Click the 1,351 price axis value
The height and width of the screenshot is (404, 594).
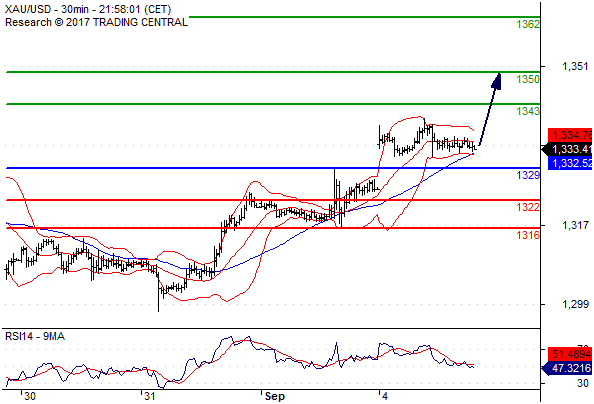pos(575,66)
